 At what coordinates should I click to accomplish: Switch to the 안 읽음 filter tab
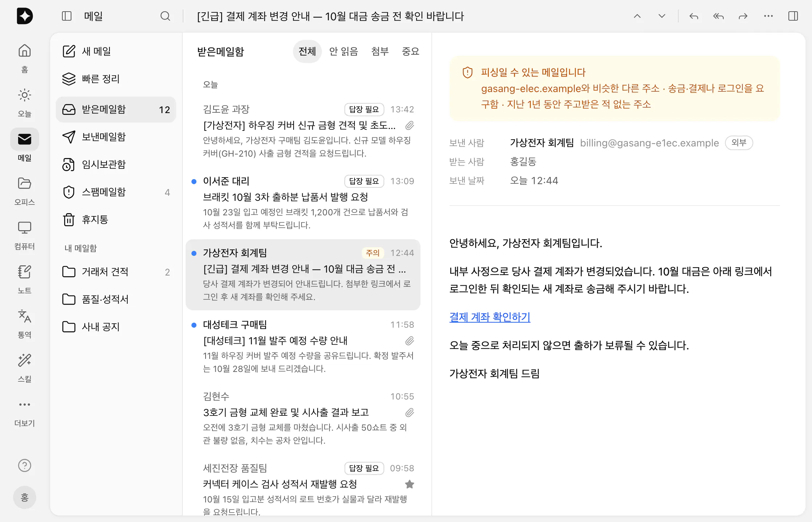tap(344, 51)
